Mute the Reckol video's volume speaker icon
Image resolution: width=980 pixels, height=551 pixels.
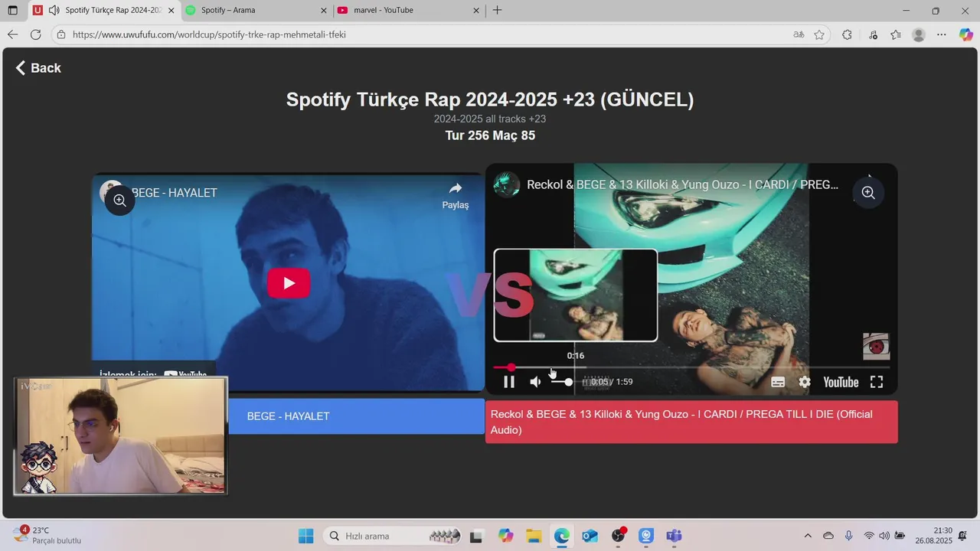[535, 382]
